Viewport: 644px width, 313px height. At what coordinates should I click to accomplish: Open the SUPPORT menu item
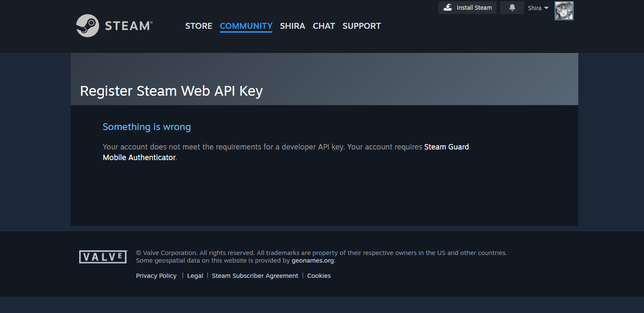click(361, 26)
